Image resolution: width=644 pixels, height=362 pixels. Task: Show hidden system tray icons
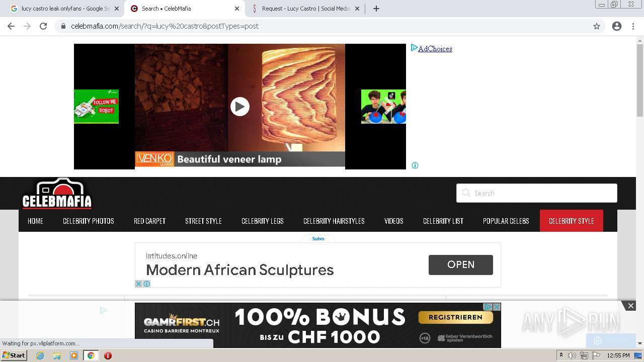tap(561, 355)
